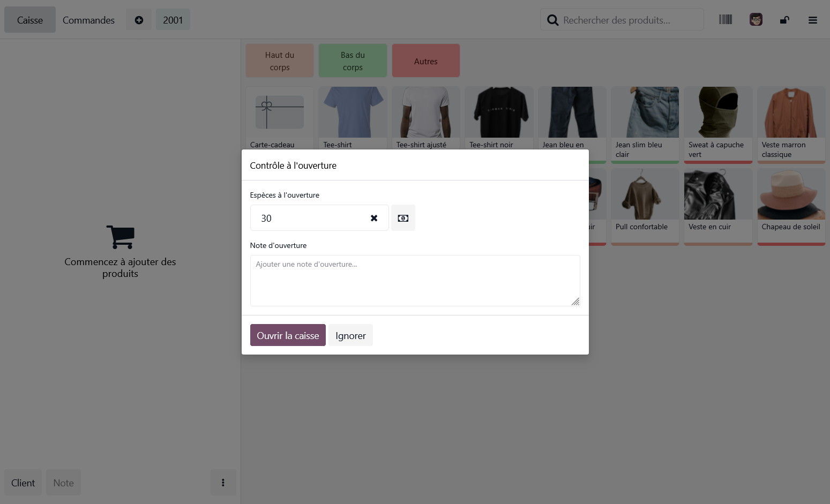Open the hamburger menu icon
The width and height of the screenshot is (830, 504).
point(813,20)
